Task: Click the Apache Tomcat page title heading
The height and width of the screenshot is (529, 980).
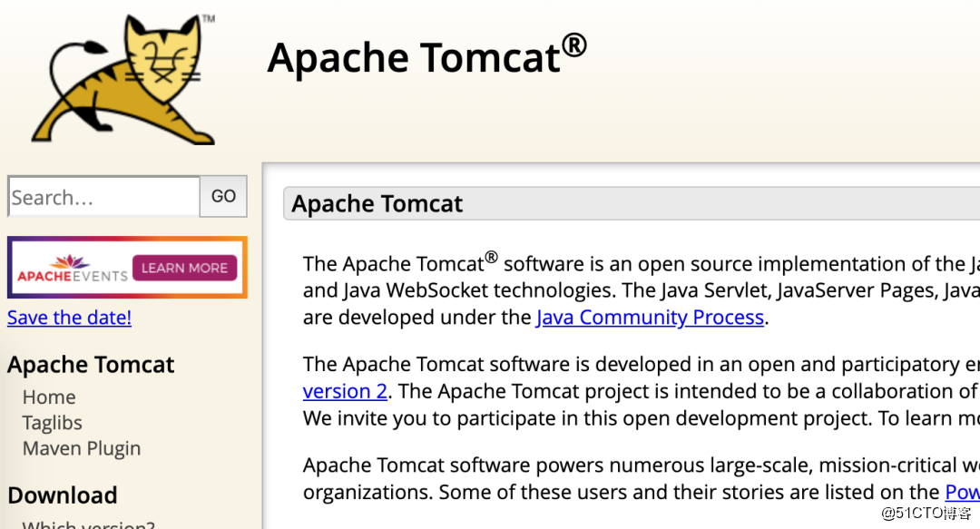Action: 426,57
